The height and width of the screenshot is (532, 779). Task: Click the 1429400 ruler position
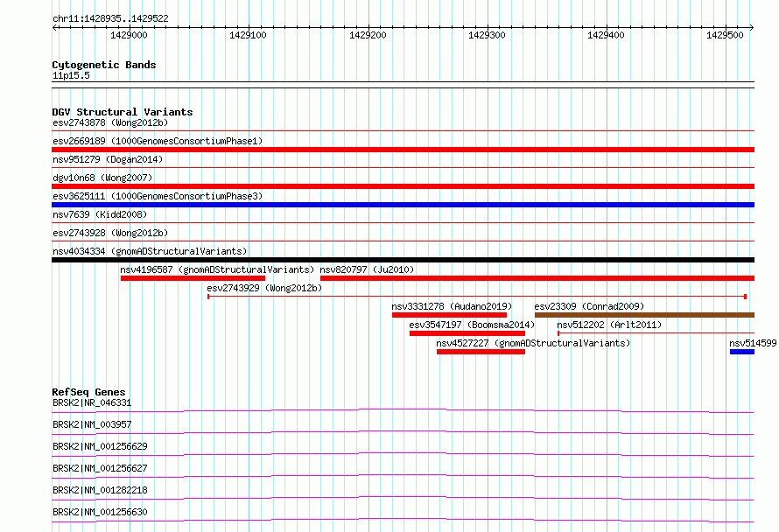pyautogui.click(x=606, y=35)
